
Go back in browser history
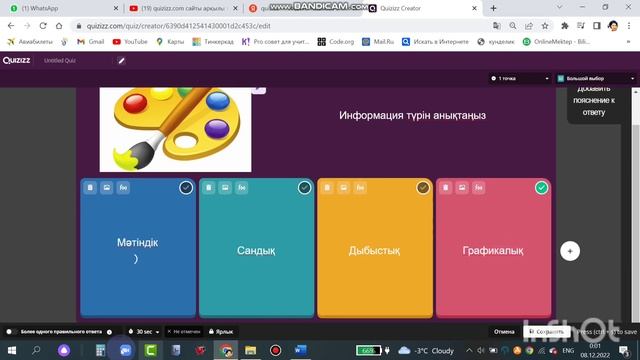[x=11, y=26]
